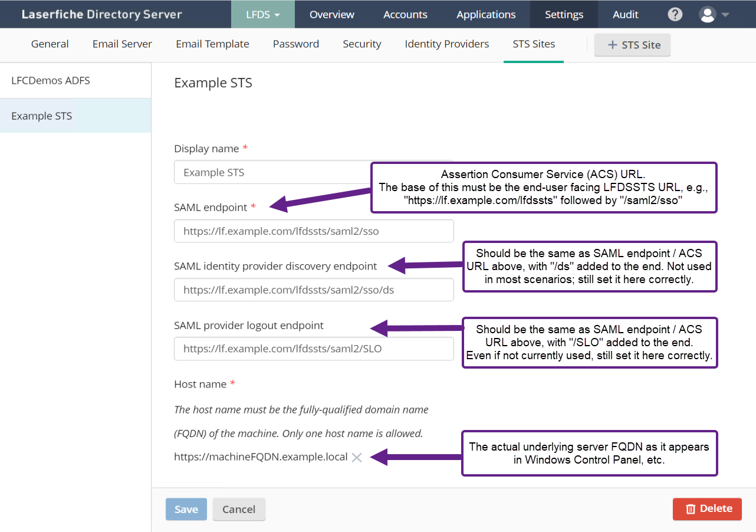The height and width of the screenshot is (532, 756).
Task: Switch to the Password tab
Action: pyautogui.click(x=296, y=44)
